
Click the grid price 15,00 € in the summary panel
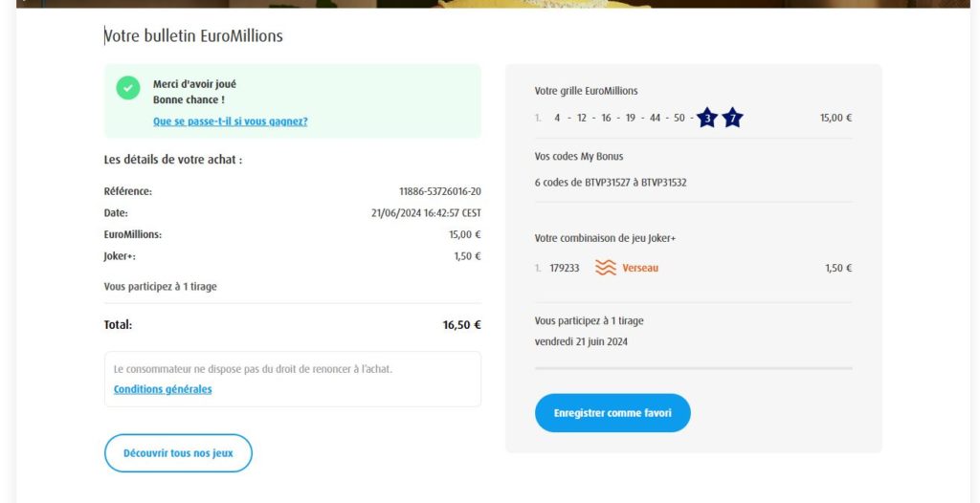click(835, 119)
